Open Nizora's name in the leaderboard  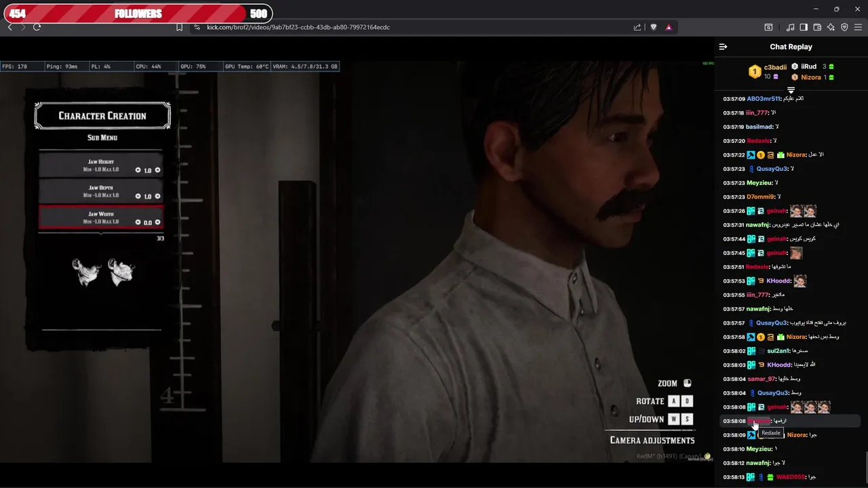click(811, 77)
